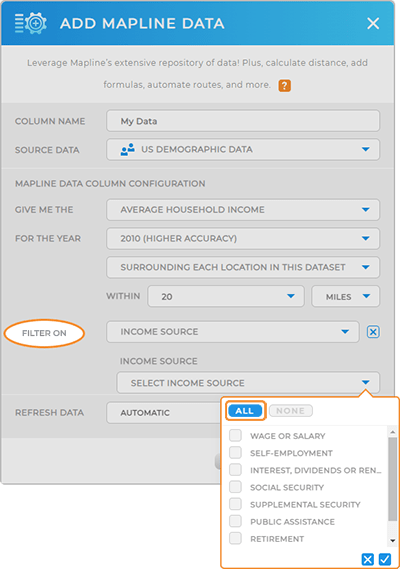Screen dimensions: 400x569
Task: Check the Social Security checkbox
Action: [x=235, y=487]
